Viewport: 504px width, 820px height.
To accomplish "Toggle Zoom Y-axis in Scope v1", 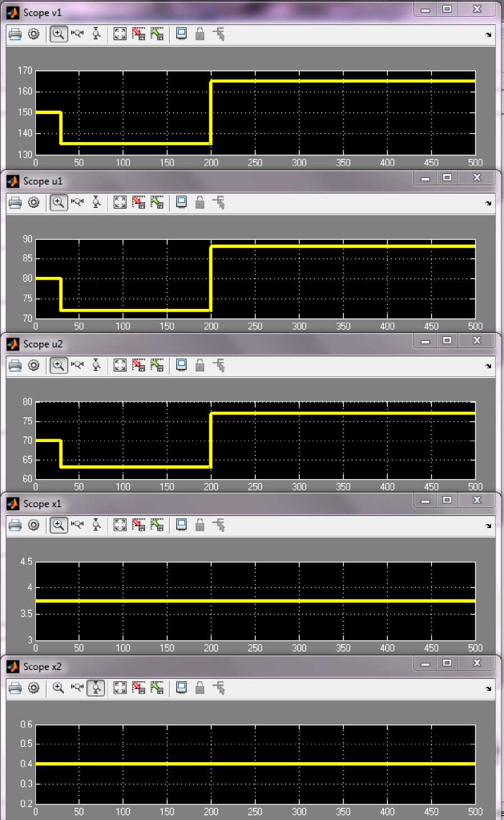I will click(97, 34).
